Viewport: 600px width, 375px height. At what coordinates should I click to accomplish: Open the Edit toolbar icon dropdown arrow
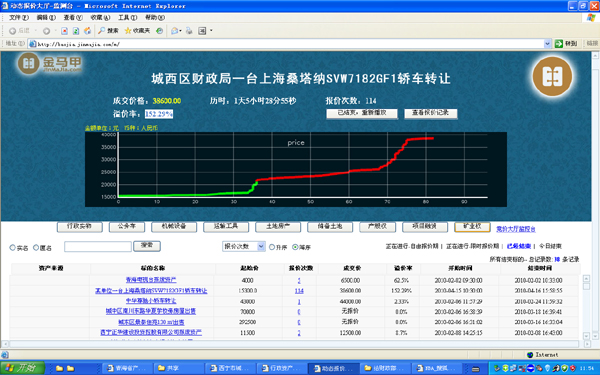tap(211, 31)
